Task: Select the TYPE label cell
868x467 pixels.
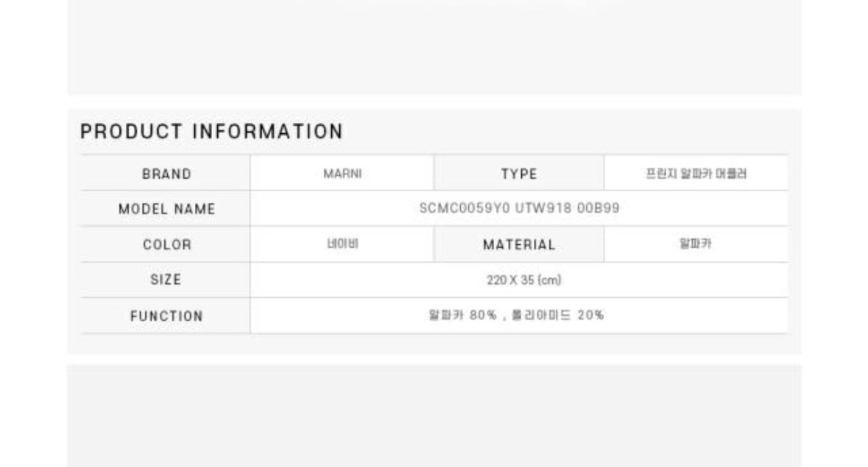Action: 519,174
